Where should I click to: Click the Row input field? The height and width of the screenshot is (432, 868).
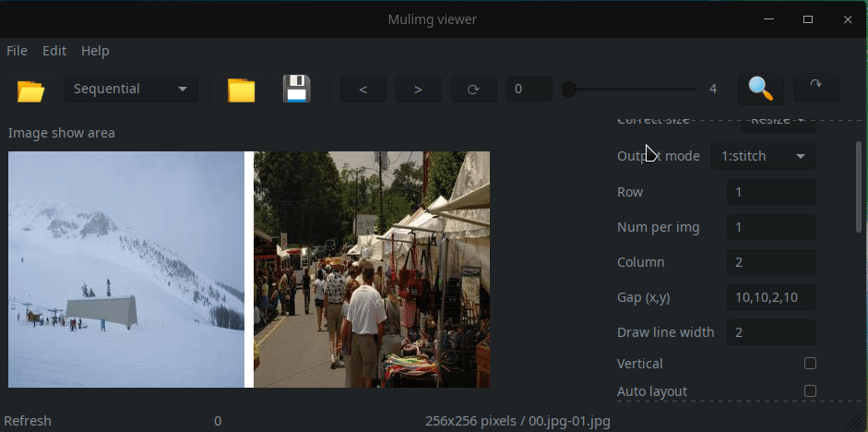pyautogui.click(x=771, y=192)
